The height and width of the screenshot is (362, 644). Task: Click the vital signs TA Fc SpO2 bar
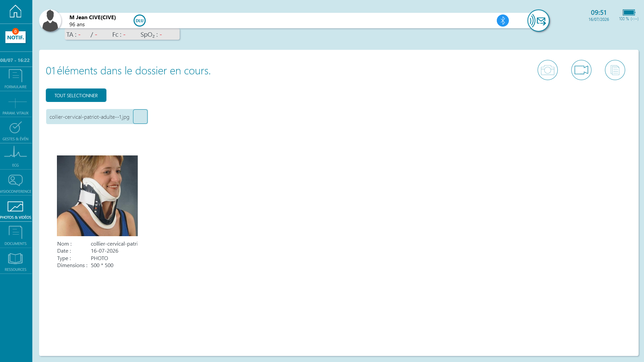122,34
